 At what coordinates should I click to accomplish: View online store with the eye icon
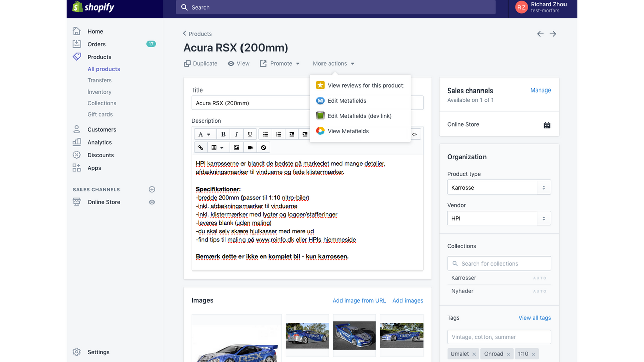click(152, 202)
